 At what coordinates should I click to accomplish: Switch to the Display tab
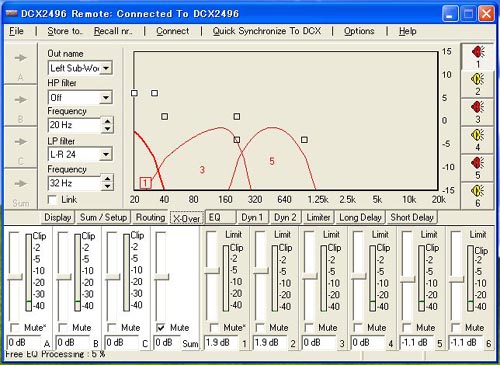tap(58, 217)
